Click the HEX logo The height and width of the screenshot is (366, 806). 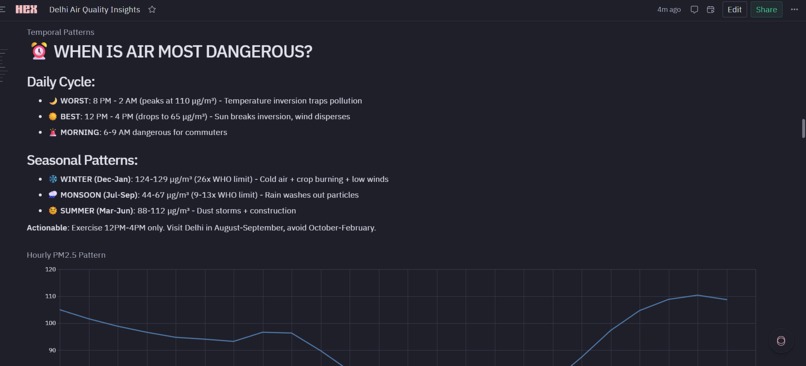26,9
